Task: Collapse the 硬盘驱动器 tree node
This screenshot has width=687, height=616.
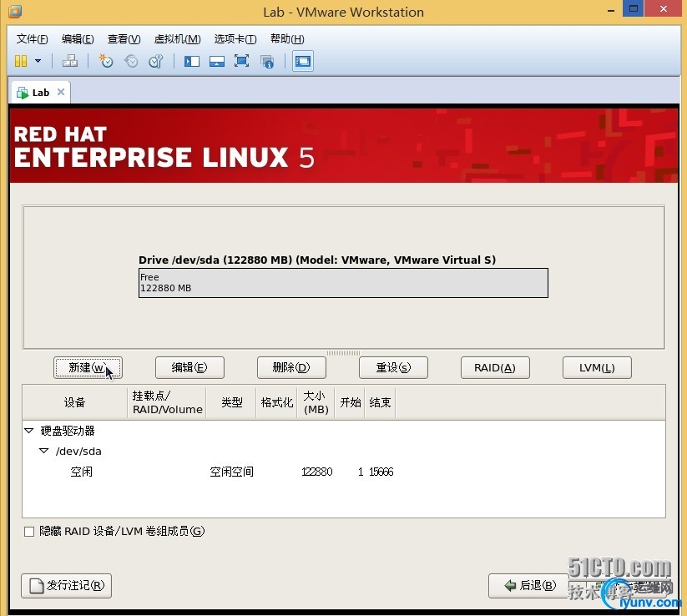Action: [x=29, y=431]
